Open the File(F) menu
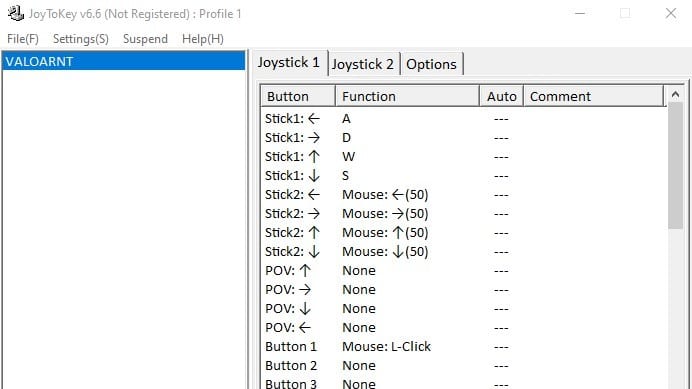The image size is (692, 389). [x=23, y=39]
